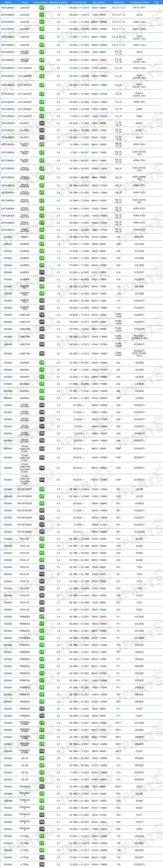Screen dimensions: 163x868
Task: Select production years 10.1993 -> 12.1999
Action: (x=79, y=237)
